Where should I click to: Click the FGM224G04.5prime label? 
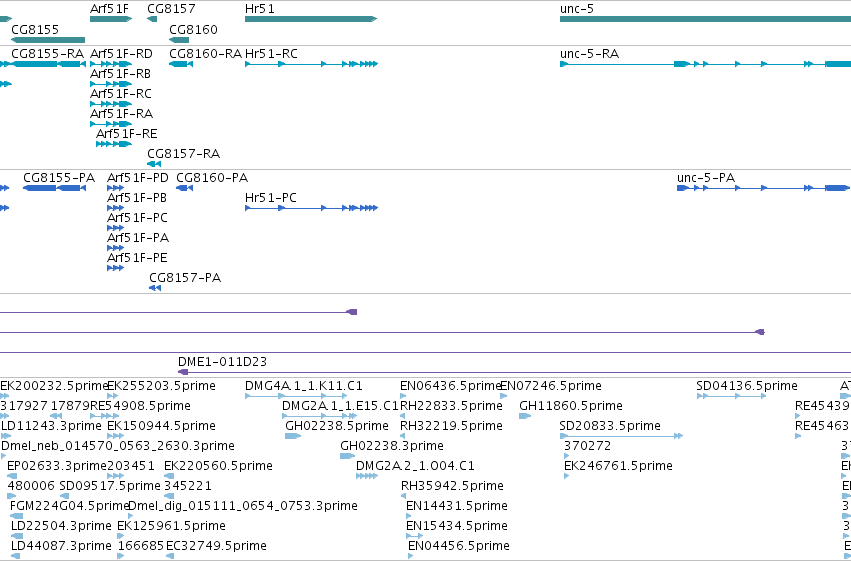(x=69, y=506)
